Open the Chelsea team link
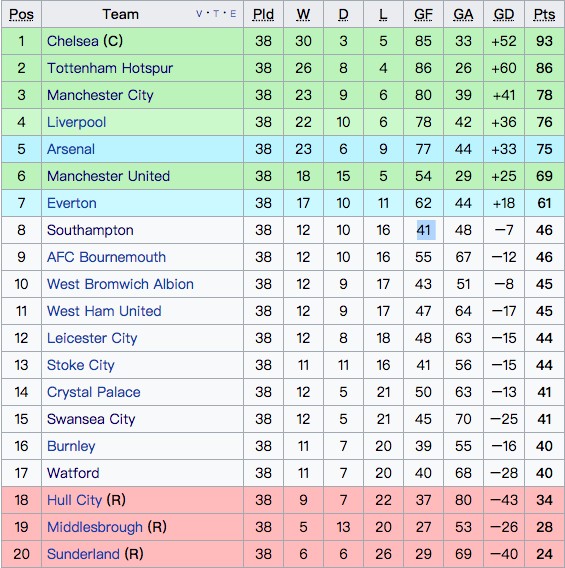Viewport: 565px width, 568px height. (x=72, y=41)
